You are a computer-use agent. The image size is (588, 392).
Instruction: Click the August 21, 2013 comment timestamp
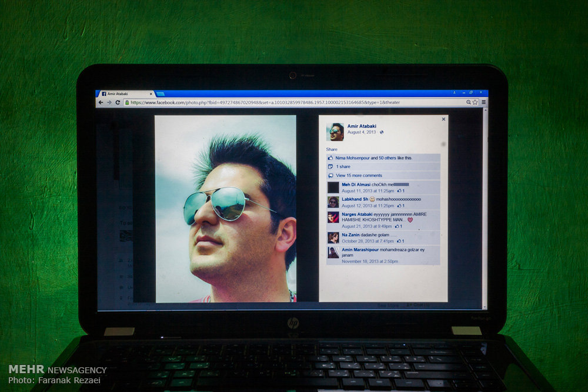[366, 226]
